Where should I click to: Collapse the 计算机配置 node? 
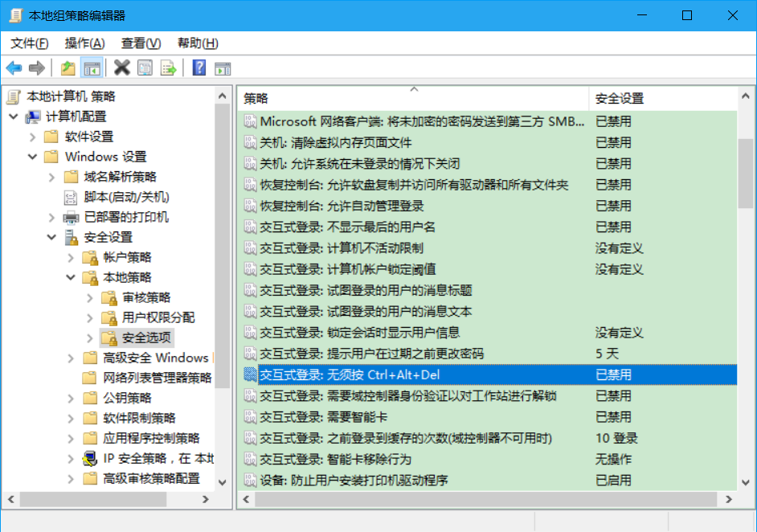click(x=14, y=117)
